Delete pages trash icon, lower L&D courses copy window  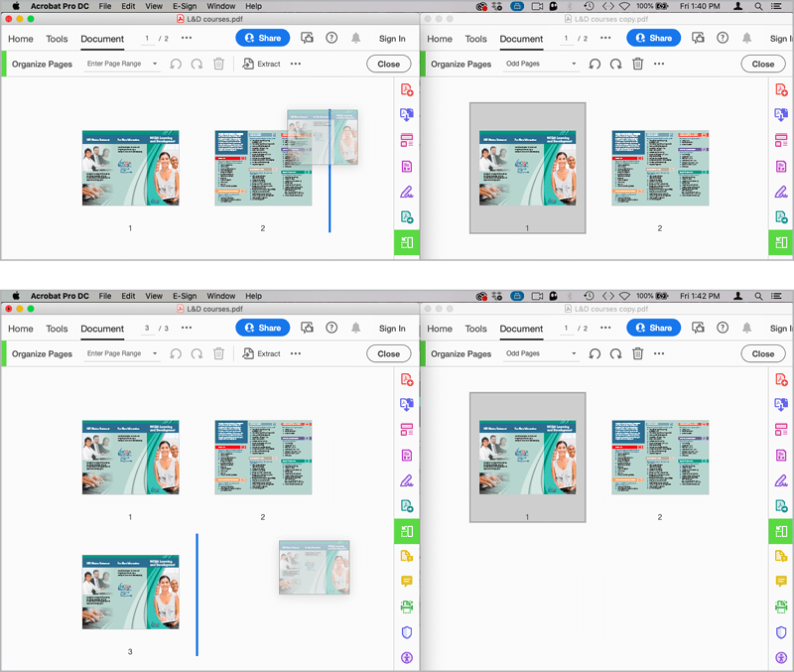tap(637, 353)
